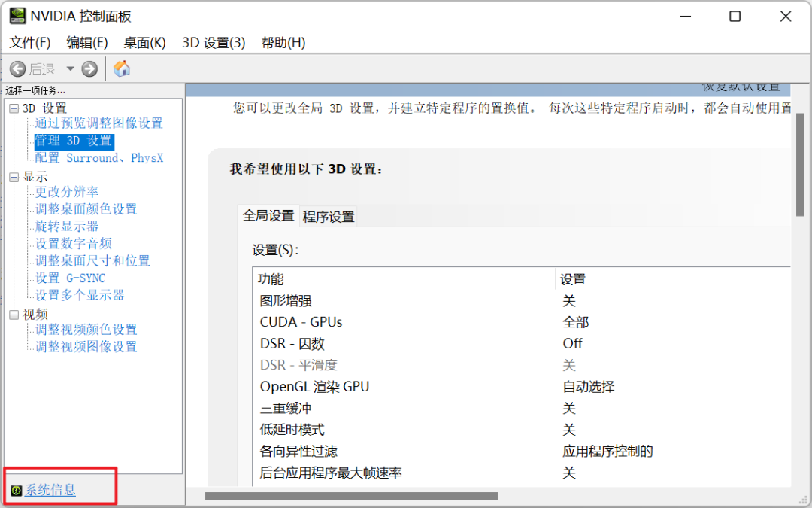Open 通过预览调整图像设置 task
This screenshot has height=508, width=812.
(99, 123)
